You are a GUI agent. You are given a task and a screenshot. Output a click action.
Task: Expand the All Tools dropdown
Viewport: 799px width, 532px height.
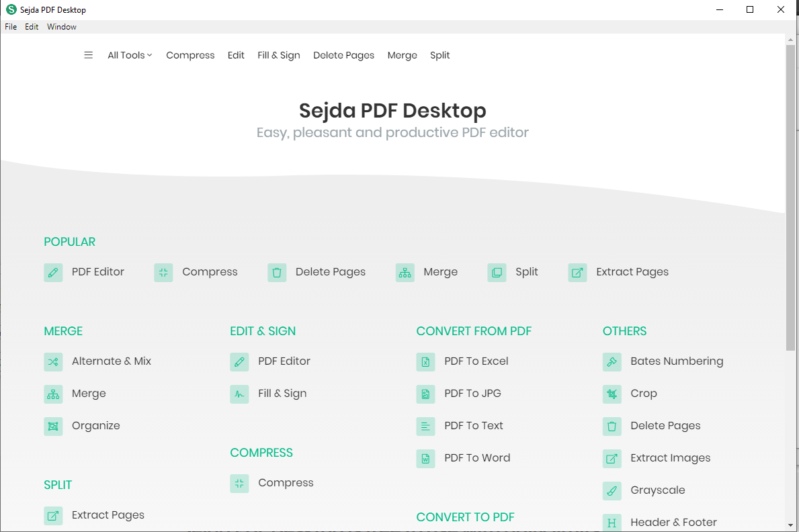(130, 55)
